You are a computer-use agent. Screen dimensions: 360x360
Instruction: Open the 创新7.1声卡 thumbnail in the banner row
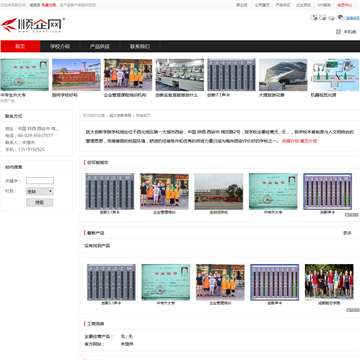coord(231,75)
